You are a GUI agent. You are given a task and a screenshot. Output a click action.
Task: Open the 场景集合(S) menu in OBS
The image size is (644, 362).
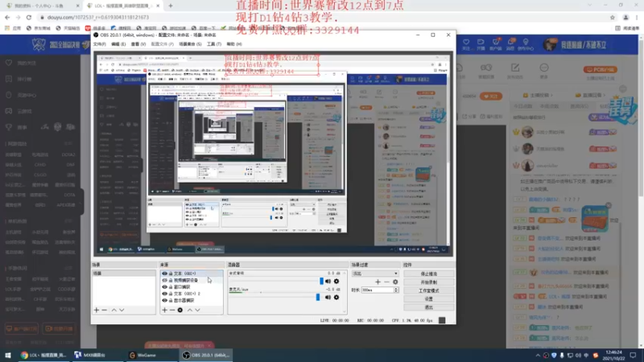point(190,44)
